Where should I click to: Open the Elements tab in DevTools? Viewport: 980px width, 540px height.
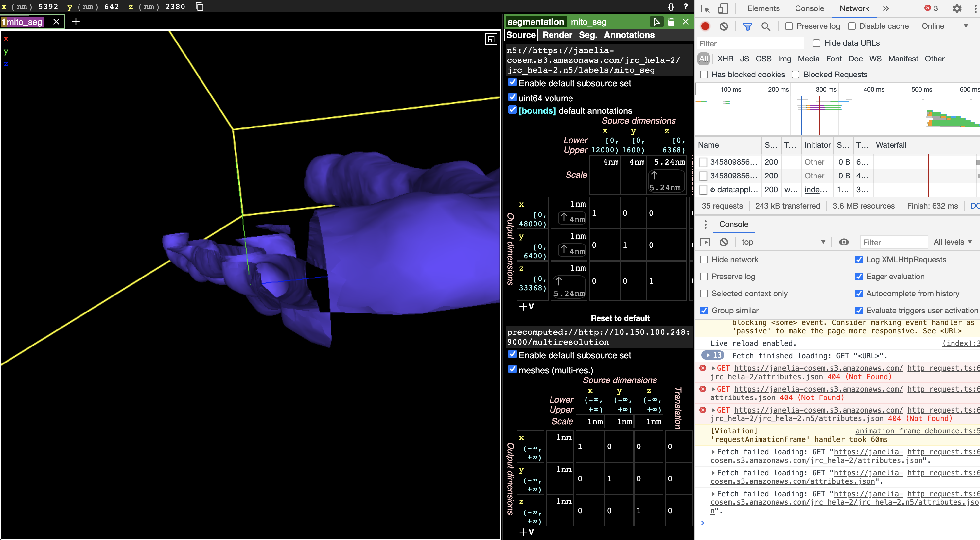coord(763,8)
